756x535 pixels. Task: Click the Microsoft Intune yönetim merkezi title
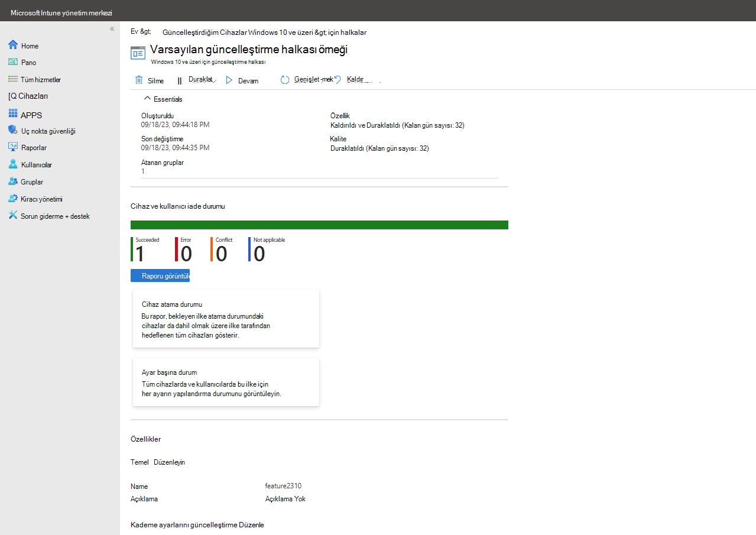pyautogui.click(x=61, y=12)
